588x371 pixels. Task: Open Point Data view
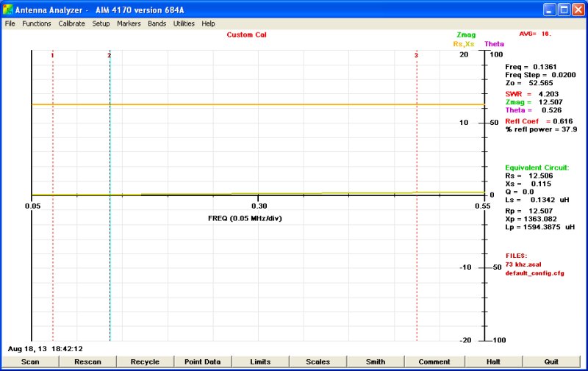pyautogui.click(x=202, y=361)
